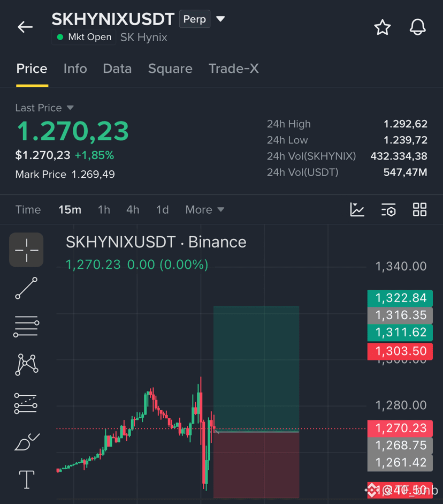
Task: Select the XABCD pattern tool
Action: pyautogui.click(x=27, y=365)
